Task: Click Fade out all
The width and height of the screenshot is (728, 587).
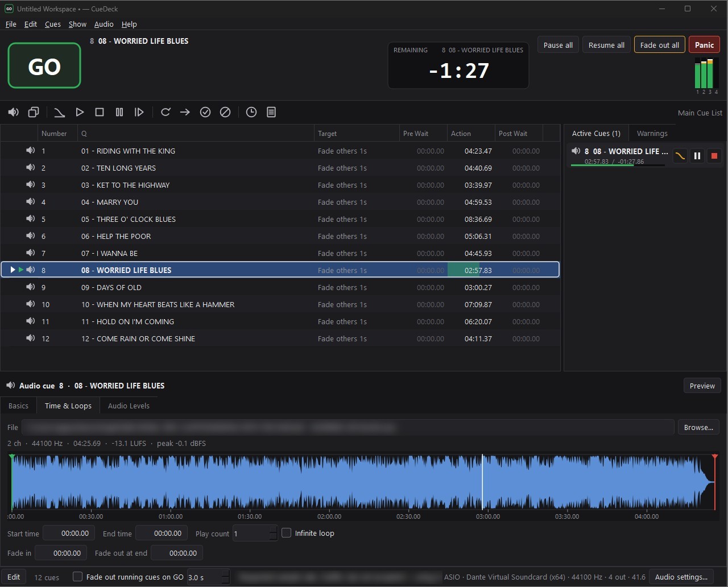Action: [x=659, y=45]
